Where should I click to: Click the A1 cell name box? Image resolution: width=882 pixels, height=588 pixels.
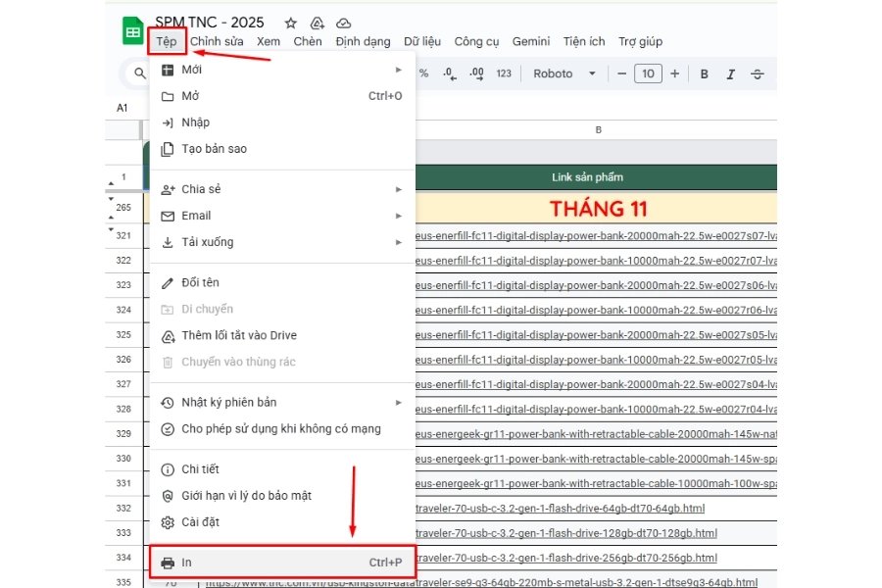[122, 106]
